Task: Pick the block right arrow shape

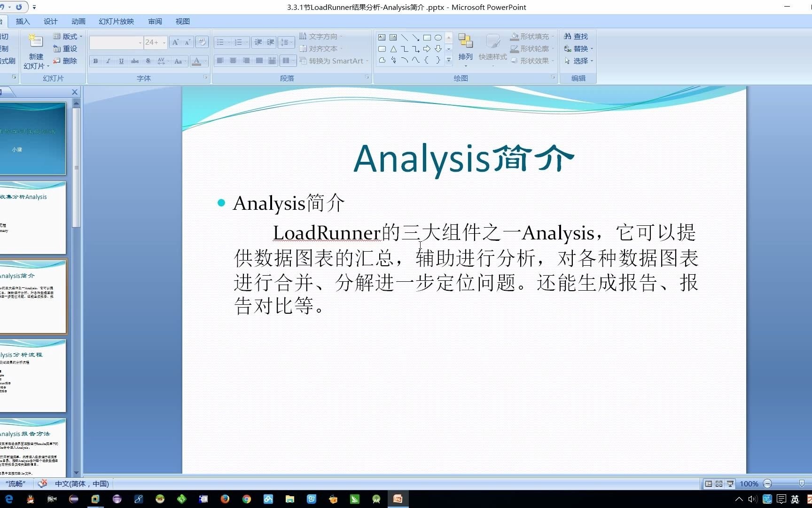Action: coord(427,49)
